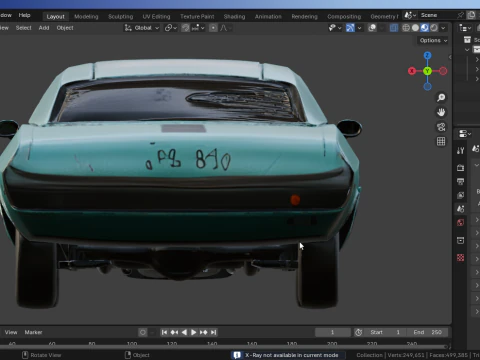Toggle X-Ray mode
Screen dimensions: 480x360
pos(394,28)
